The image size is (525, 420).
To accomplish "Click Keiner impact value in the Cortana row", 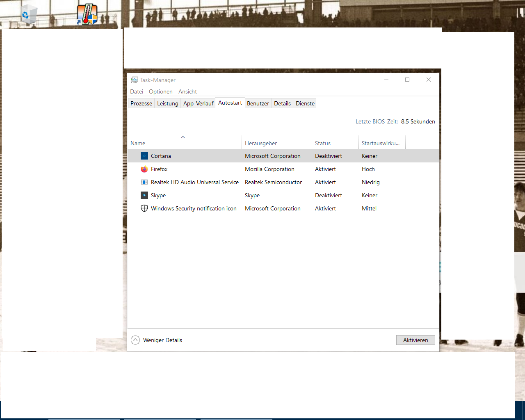I will click(x=370, y=156).
